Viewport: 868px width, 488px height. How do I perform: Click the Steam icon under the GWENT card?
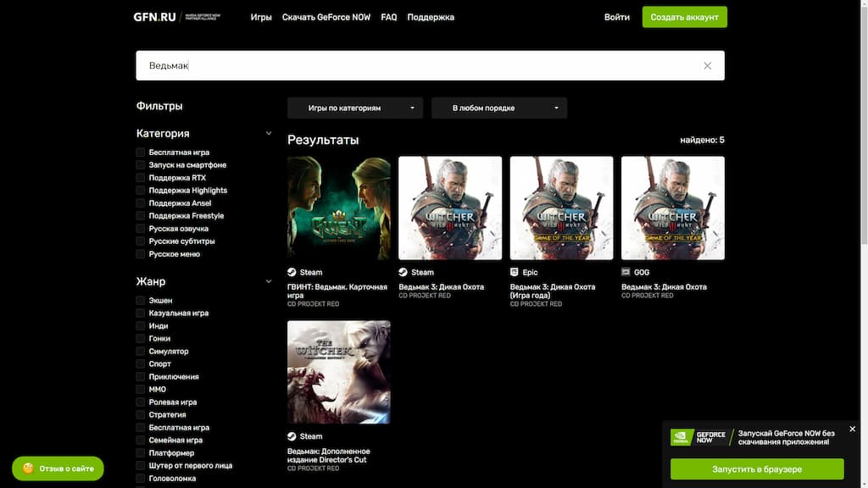click(292, 272)
